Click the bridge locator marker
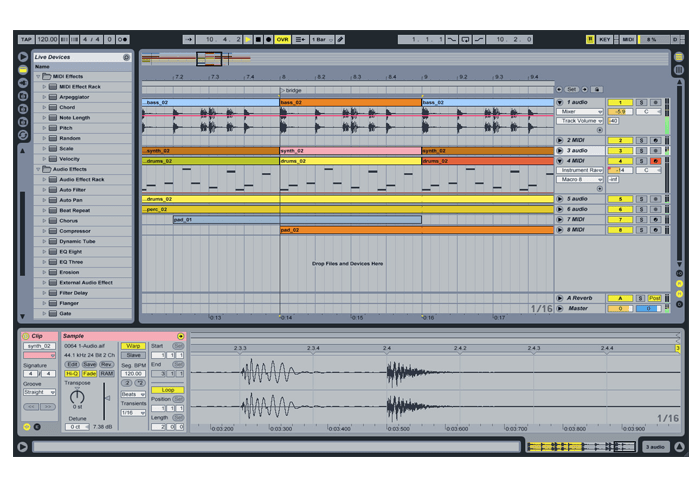 click(x=291, y=90)
